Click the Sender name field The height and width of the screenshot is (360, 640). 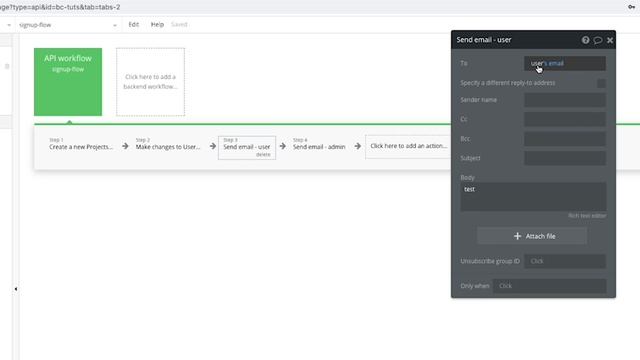[x=565, y=100]
